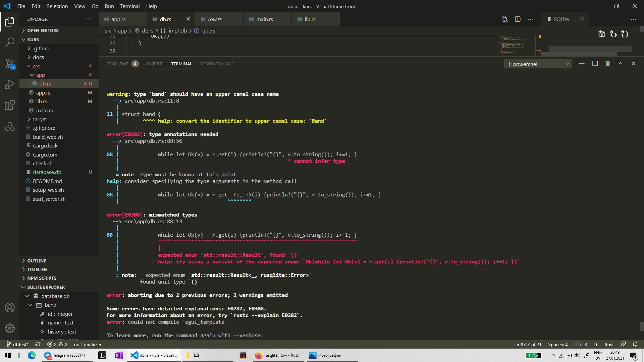Open the Extensions view
This screenshot has height=362, width=644.
click(x=10, y=105)
